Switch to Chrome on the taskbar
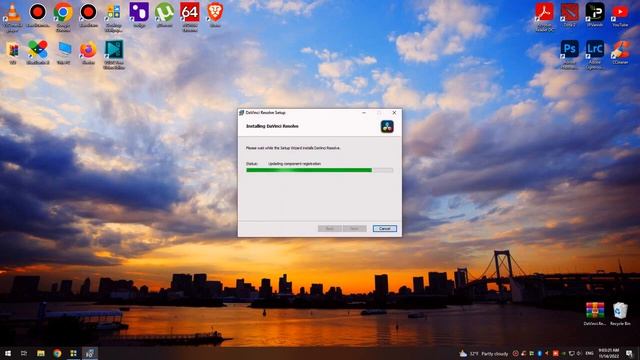 [57, 353]
